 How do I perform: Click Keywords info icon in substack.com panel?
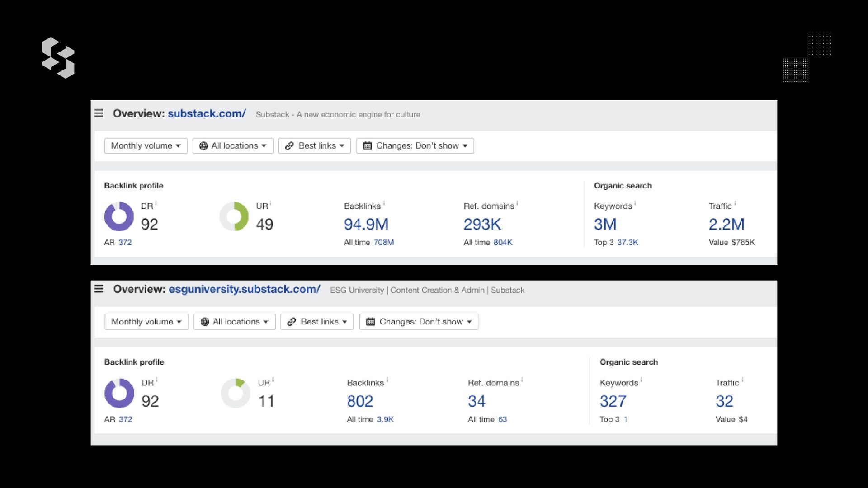[635, 203]
